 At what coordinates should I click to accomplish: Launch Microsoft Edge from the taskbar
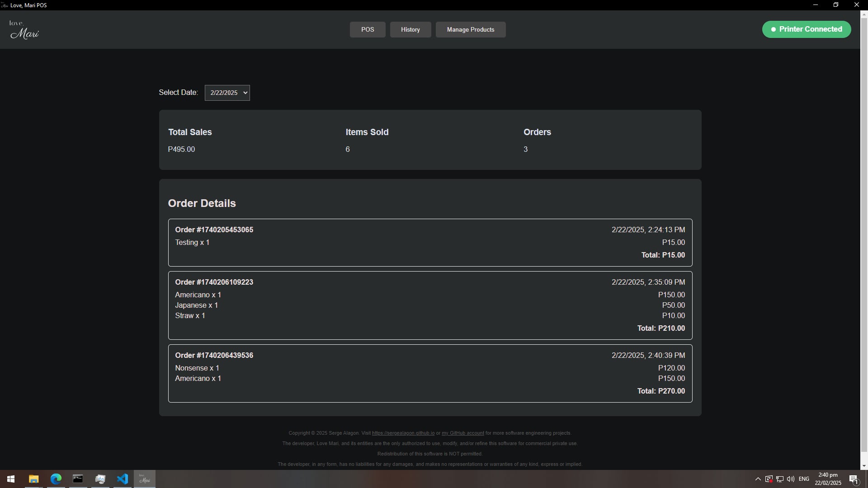tap(56, 479)
